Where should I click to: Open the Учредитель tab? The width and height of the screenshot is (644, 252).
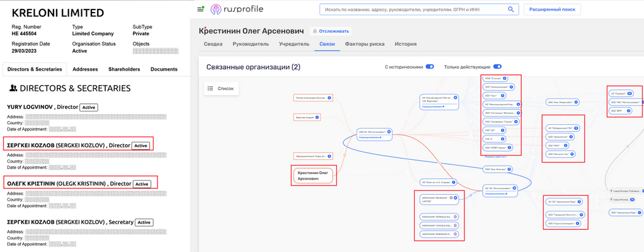[x=294, y=44]
